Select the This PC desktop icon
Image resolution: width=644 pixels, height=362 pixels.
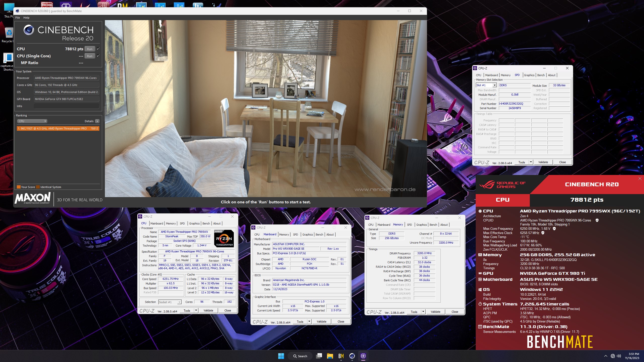(9, 10)
